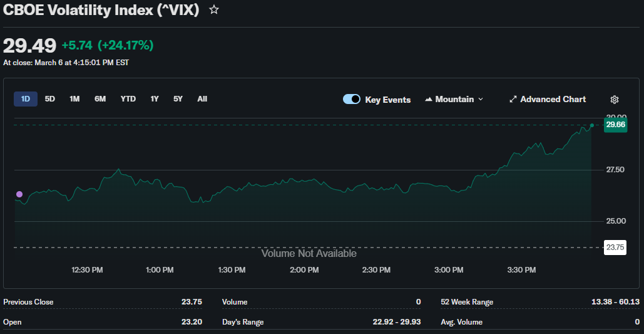This screenshot has width=644, height=334.
Task: Choose the YTD range tab
Action: [x=128, y=99]
